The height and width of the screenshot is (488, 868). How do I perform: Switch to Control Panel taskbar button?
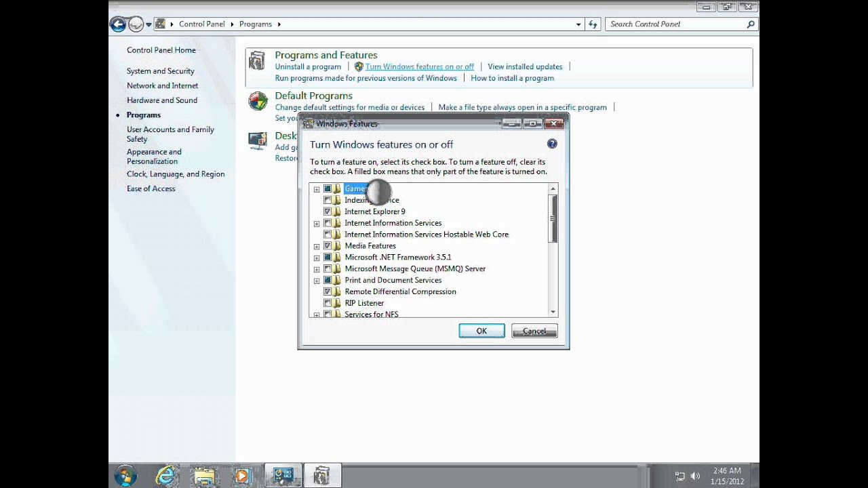(283, 476)
